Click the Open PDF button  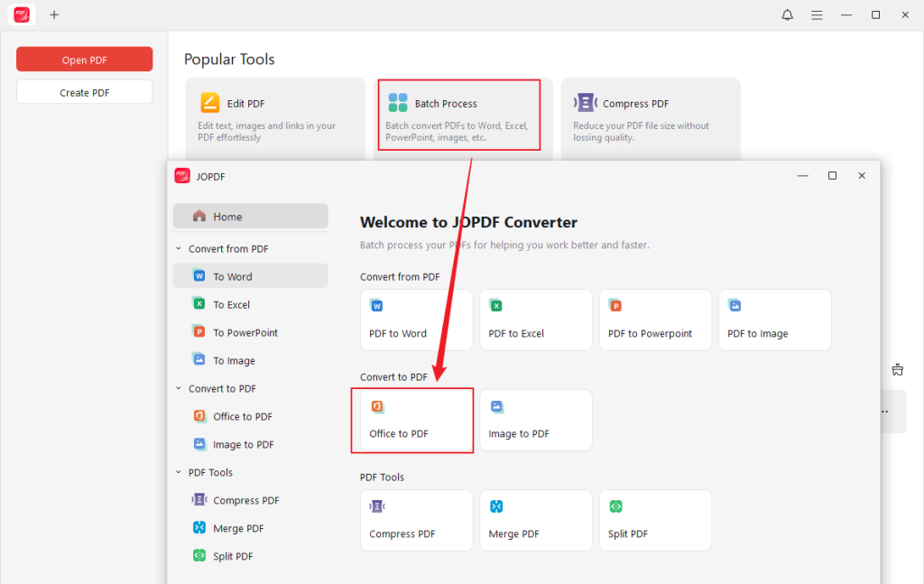tap(84, 59)
